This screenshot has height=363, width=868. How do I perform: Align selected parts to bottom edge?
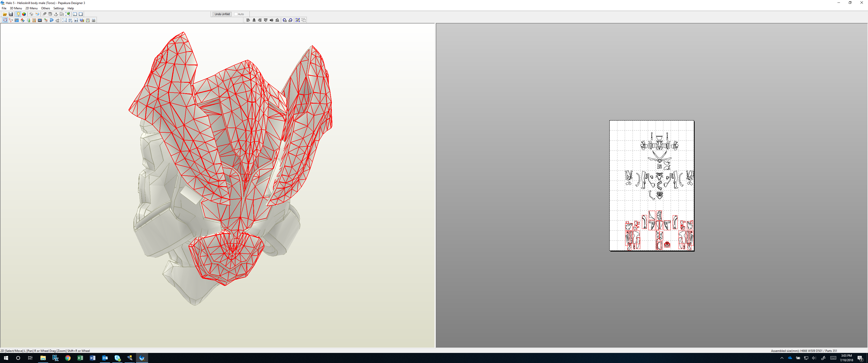[x=277, y=20]
